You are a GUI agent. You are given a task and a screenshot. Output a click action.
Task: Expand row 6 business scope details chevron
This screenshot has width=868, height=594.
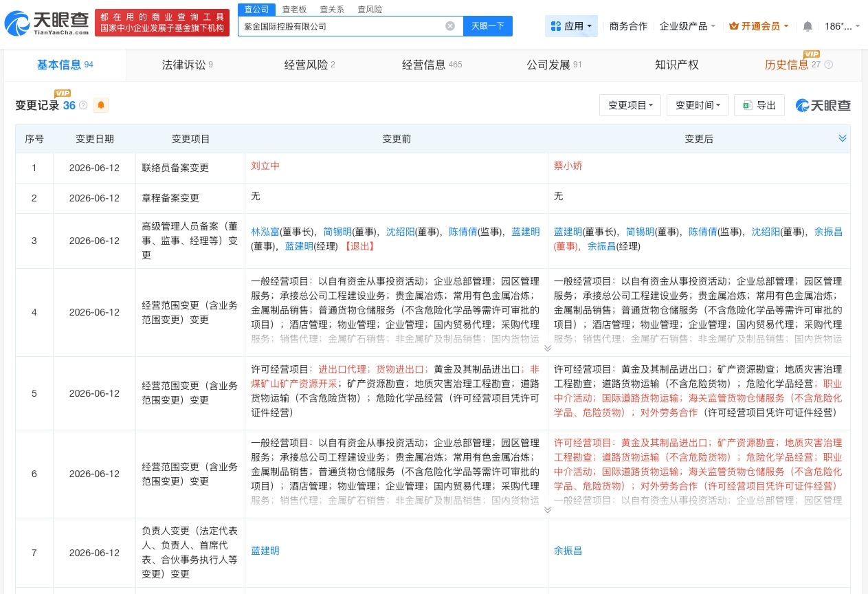[548, 509]
